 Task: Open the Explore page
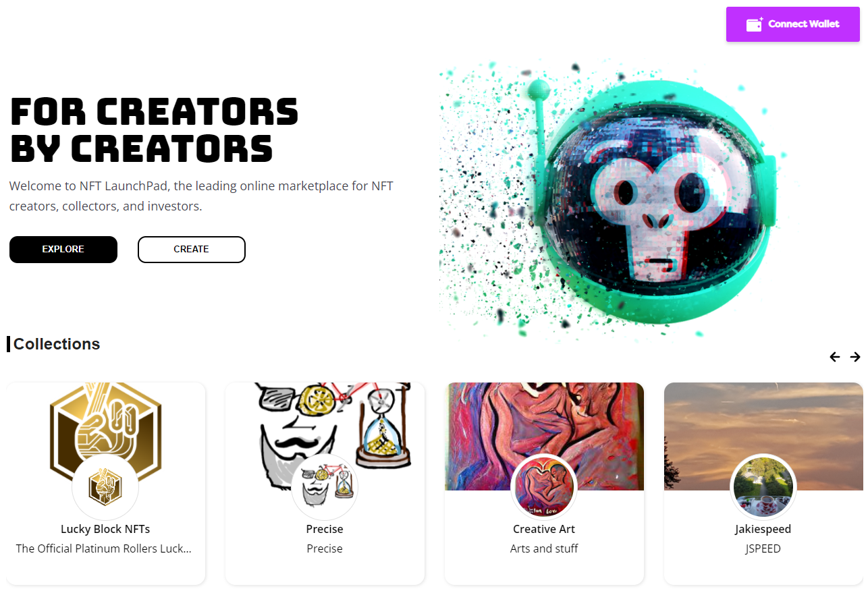click(x=63, y=250)
